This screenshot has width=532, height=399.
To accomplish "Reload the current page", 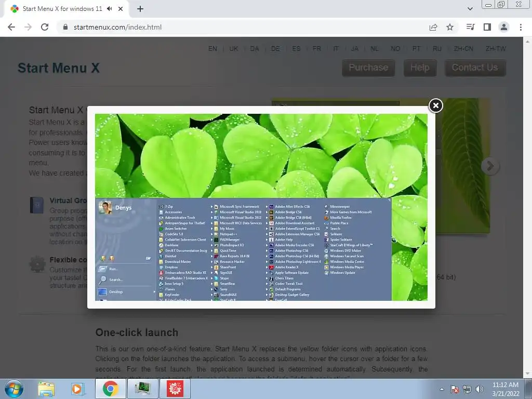I will click(x=45, y=27).
